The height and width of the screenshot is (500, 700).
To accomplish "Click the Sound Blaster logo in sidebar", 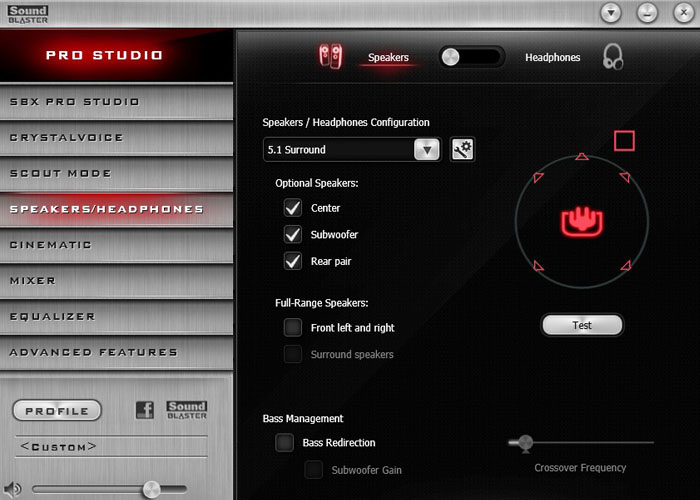I will pyautogui.click(x=187, y=410).
